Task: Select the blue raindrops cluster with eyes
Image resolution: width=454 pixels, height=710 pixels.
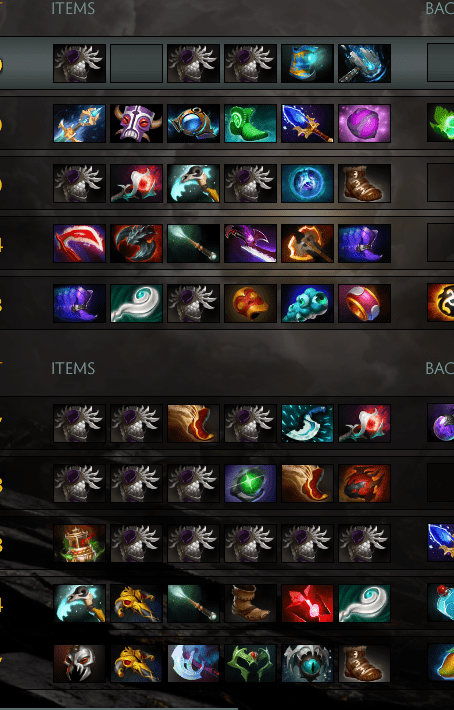Action: pyautogui.click(x=307, y=303)
